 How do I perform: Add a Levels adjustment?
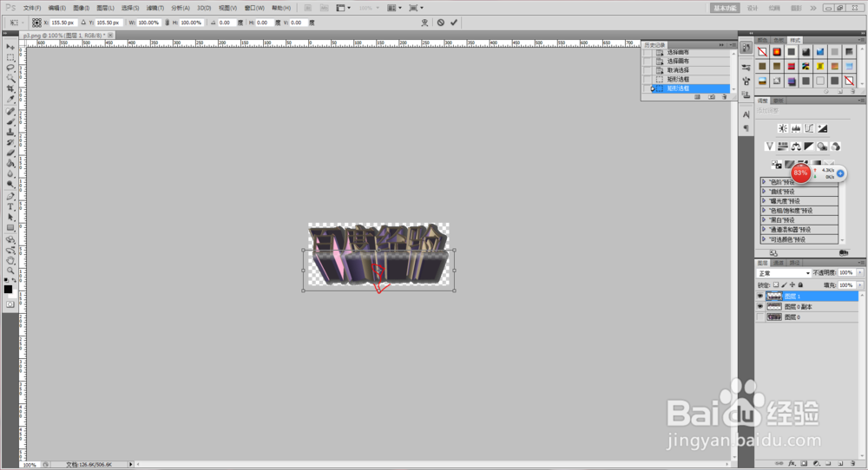(x=795, y=128)
